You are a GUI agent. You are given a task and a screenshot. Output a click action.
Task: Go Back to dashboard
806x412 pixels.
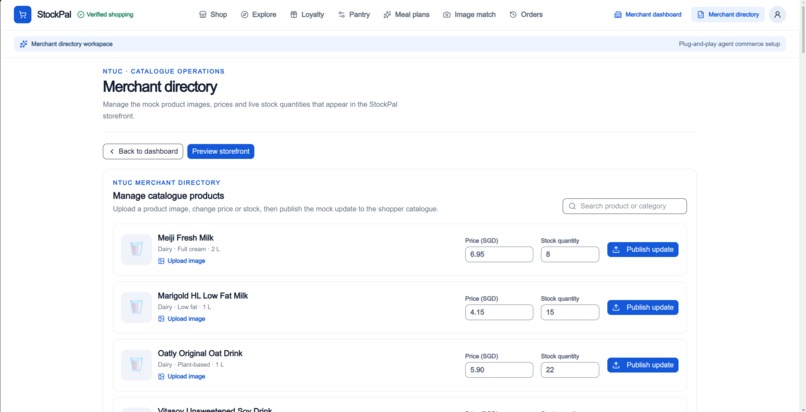[143, 152]
